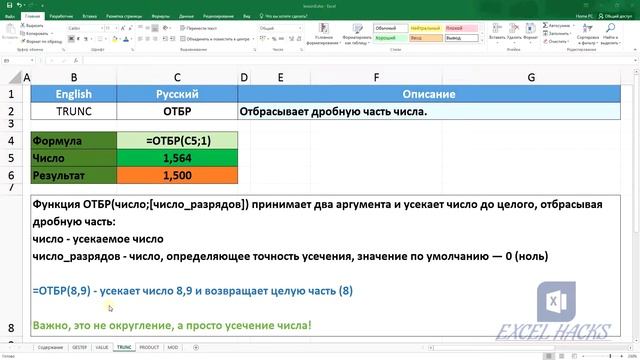This screenshot has width=640, height=360.
Task: Open the Файл (File) tab
Action: point(10,16)
